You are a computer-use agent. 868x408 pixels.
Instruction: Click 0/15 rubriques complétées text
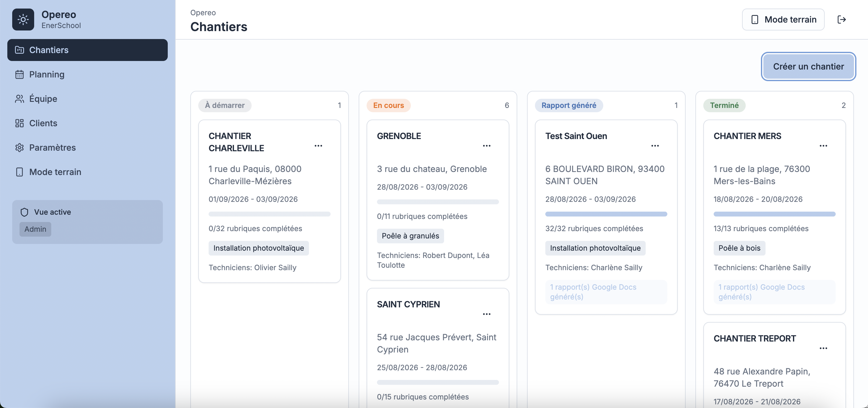click(422, 396)
